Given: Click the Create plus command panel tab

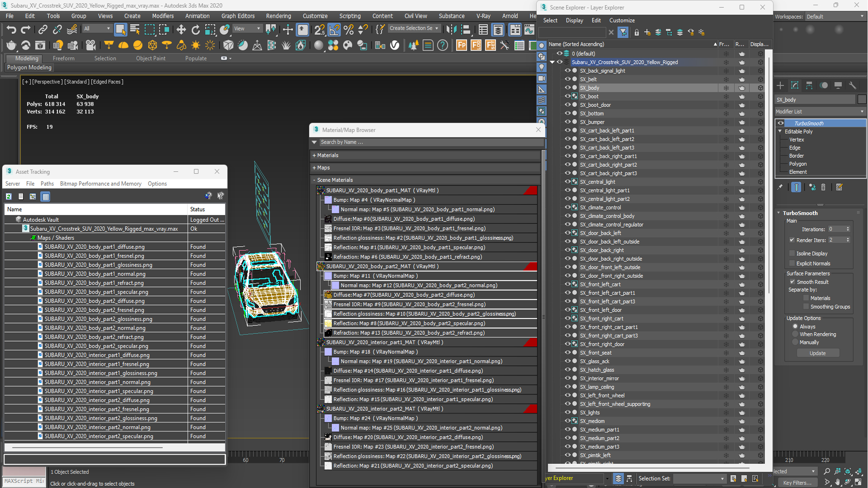Looking at the screenshot, I should click(x=780, y=85).
